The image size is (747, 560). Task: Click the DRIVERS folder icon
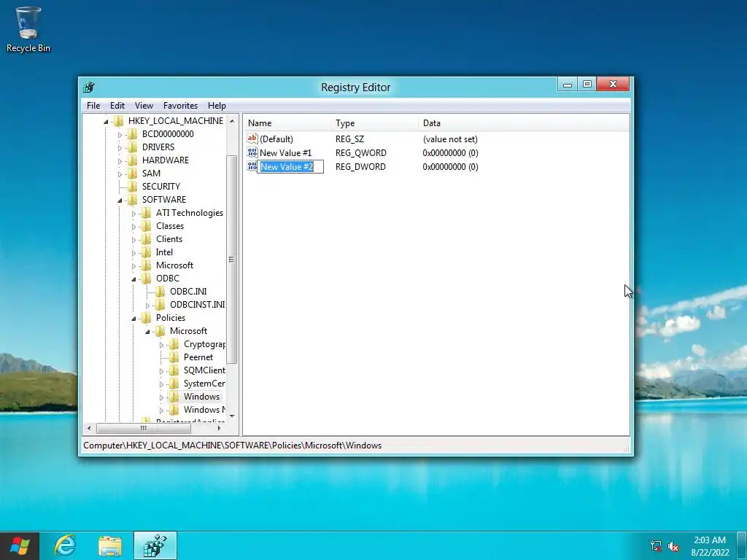tap(133, 147)
